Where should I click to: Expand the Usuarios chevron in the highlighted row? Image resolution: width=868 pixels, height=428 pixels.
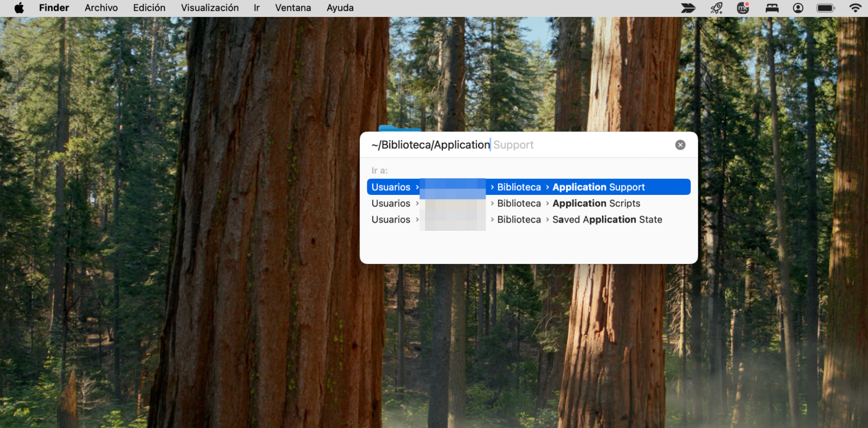click(x=417, y=187)
